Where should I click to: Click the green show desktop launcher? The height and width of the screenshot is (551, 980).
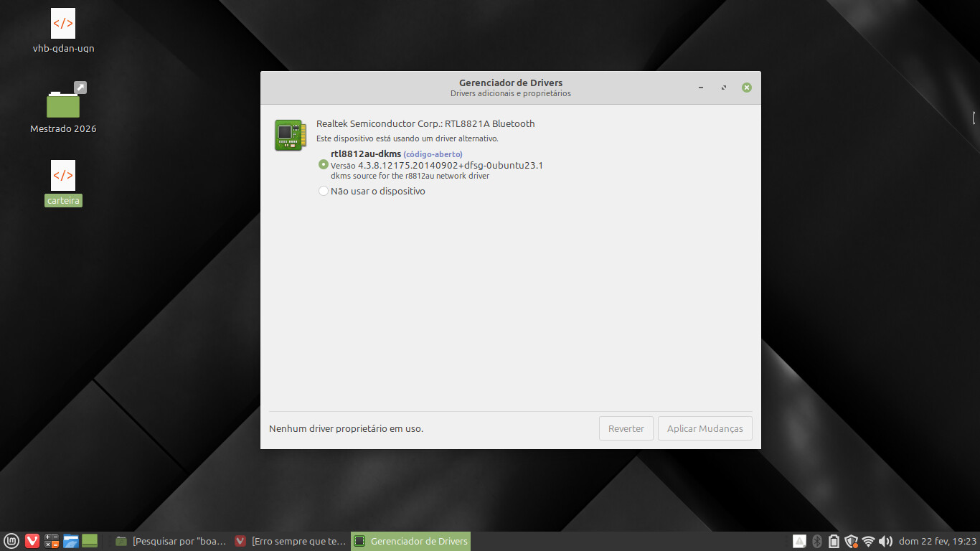(90, 541)
